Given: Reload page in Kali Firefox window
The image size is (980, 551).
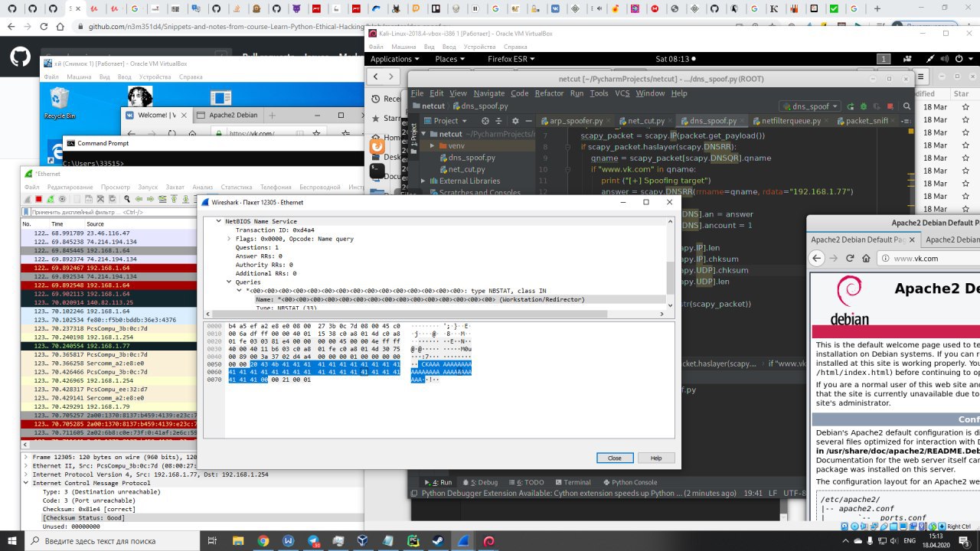Looking at the screenshot, I should 851,259.
